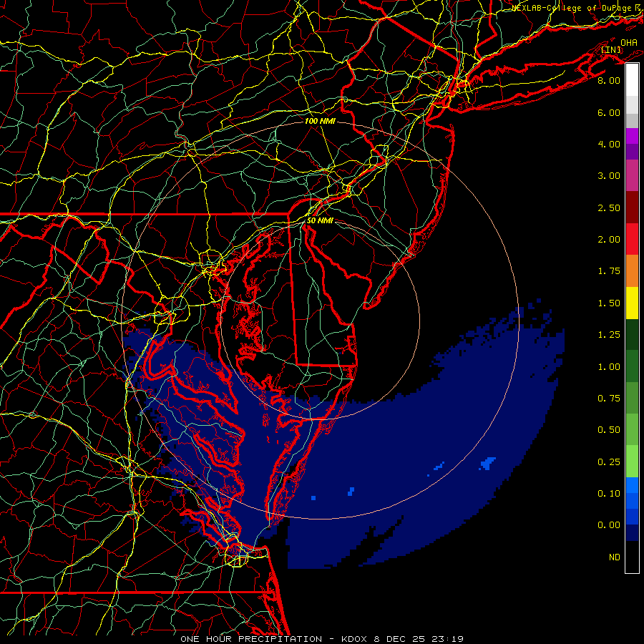The width and height of the screenshot is (644, 644).
Task: Click the dark red swatch at 2.50
Action: 632,208
